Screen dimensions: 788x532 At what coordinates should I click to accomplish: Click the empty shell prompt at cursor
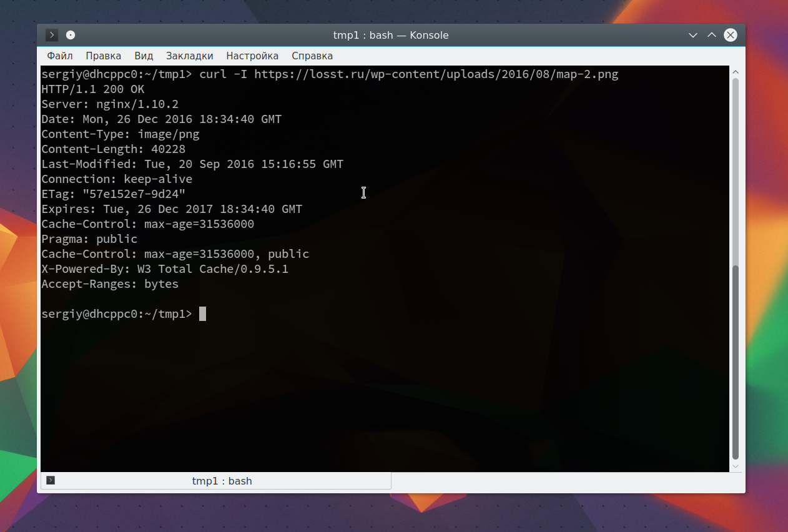point(124,314)
